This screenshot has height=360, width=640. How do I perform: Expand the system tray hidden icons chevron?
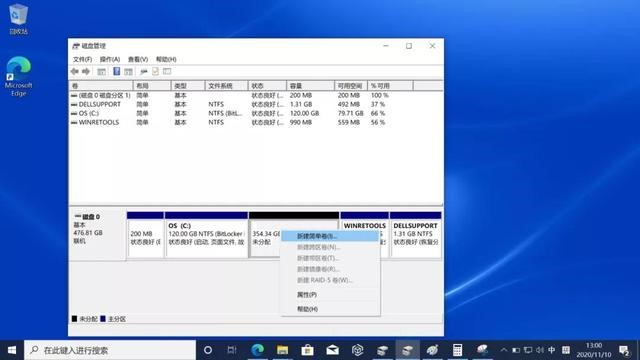point(504,350)
